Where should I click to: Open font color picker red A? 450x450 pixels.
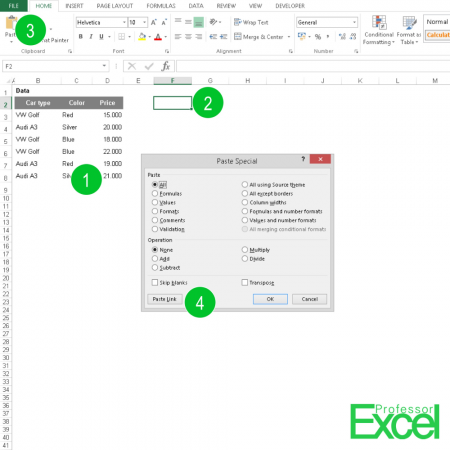158,37
